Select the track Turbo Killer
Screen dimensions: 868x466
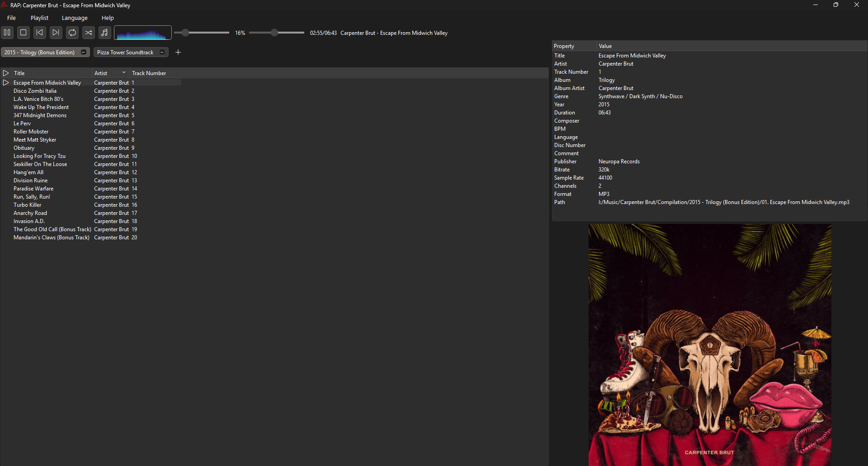pyautogui.click(x=28, y=205)
